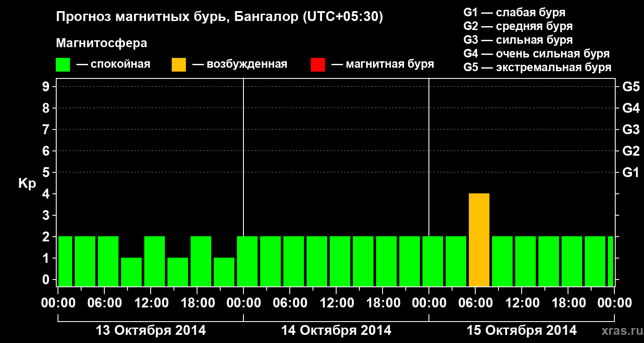Image resolution: width=644 pixels, height=343 pixels.
Task: Click the 'G1 — слабая буря' legend line
Action: coord(514,12)
